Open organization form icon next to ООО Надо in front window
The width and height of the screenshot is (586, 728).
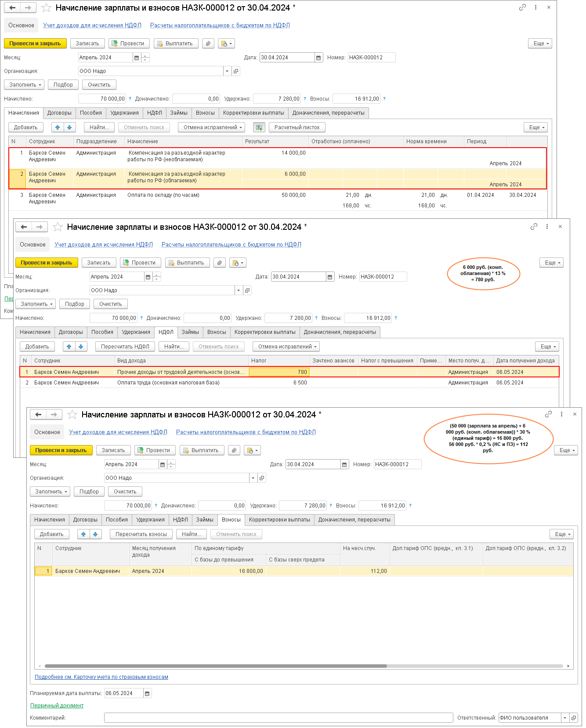(262, 478)
